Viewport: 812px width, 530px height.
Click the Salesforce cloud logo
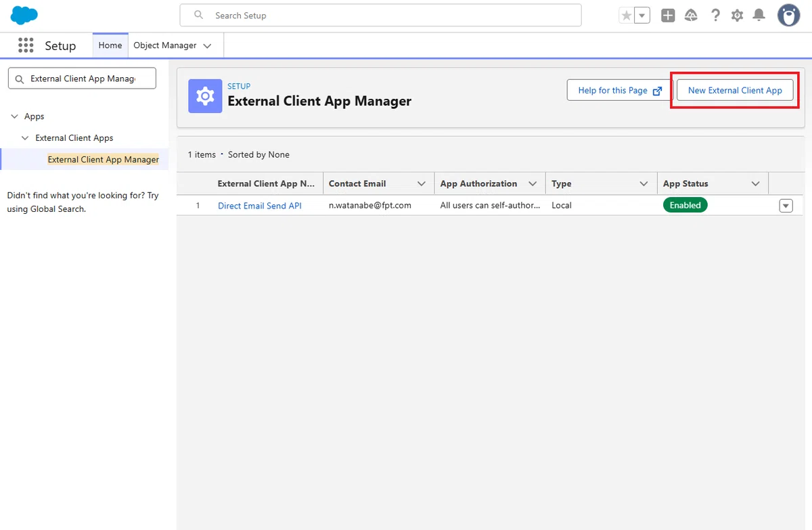click(24, 15)
